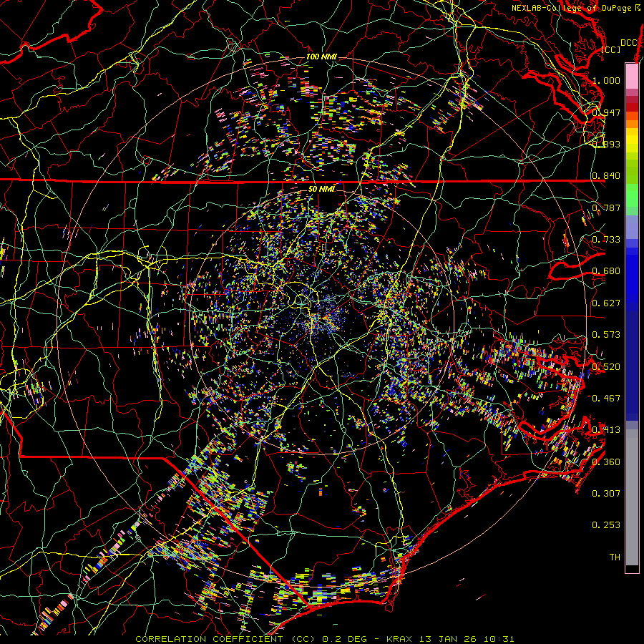
Task: Click the [CC] units label
Action: coord(611,49)
